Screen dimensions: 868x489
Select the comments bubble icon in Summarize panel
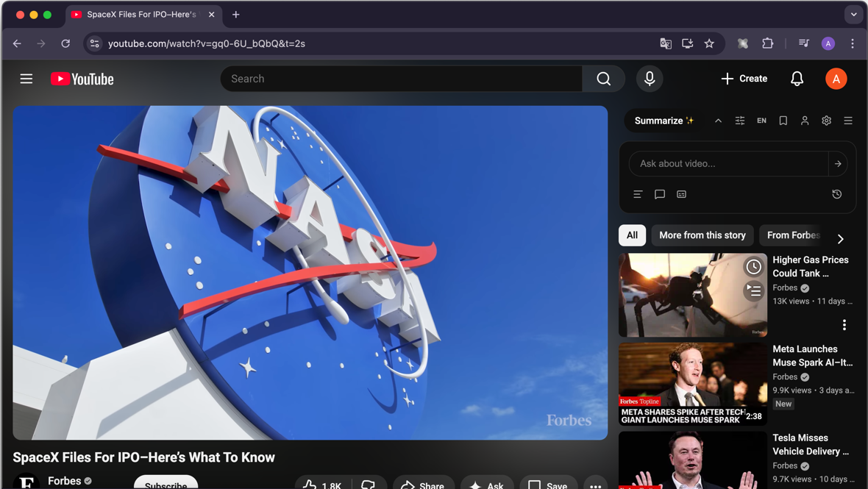point(659,194)
